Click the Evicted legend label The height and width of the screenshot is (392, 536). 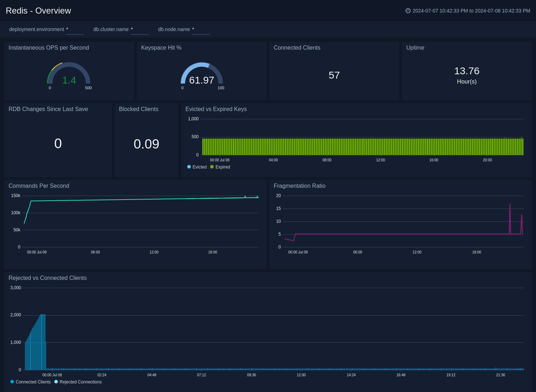point(199,167)
